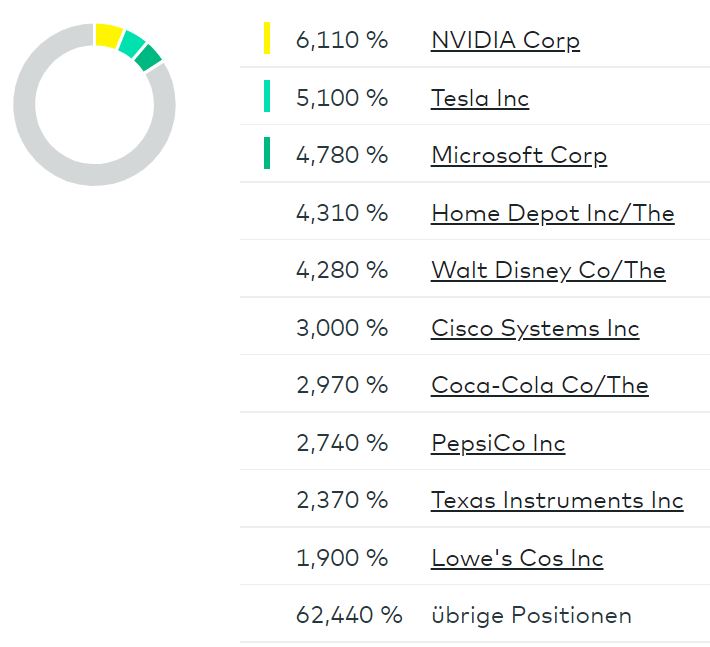Select the dark green donut segment

[x=148, y=58]
